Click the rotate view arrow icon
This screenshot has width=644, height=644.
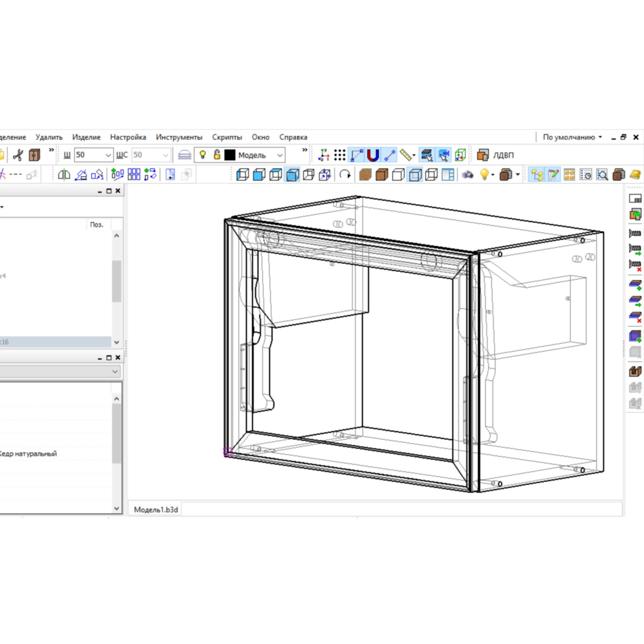(x=345, y=175)
